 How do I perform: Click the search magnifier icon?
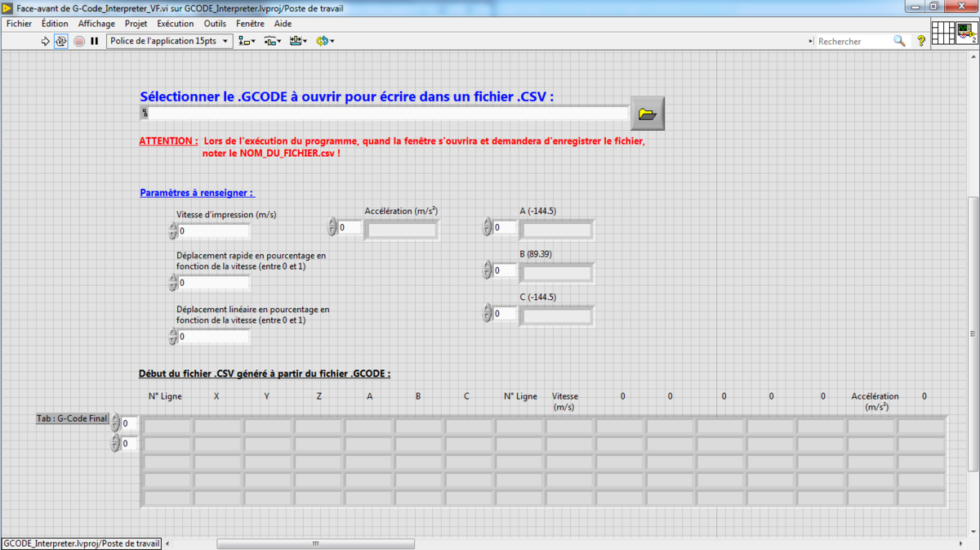coord(899,41)
